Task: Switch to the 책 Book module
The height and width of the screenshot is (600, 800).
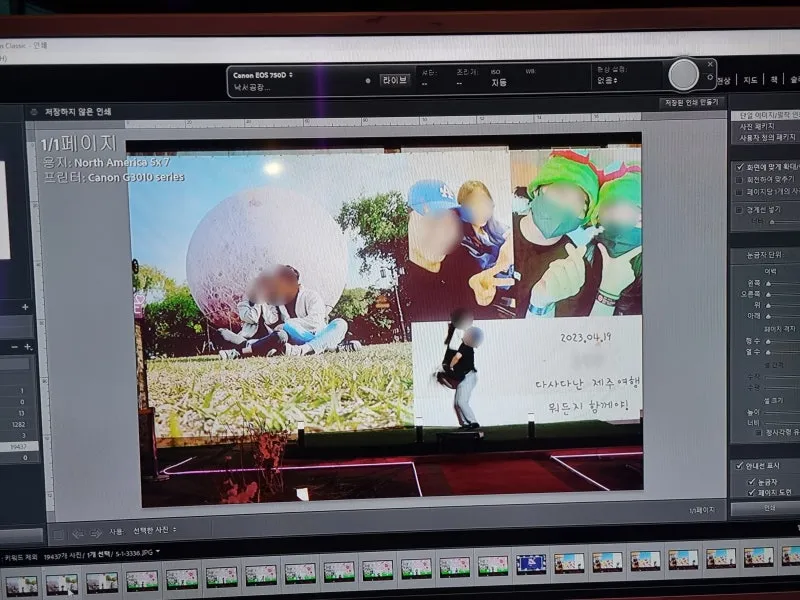Action: pyautogui.click(x=773, y=79)
